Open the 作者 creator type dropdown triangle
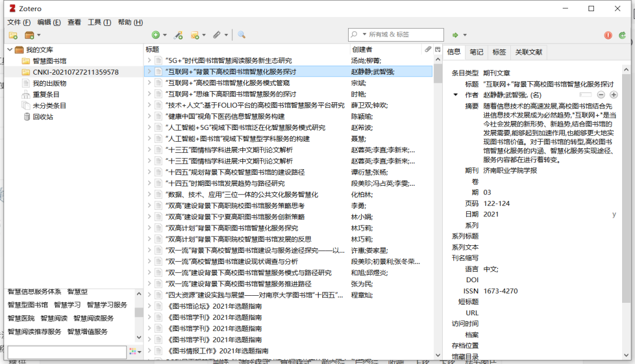Viewport: 635px width, 364px height. (456, 95)
